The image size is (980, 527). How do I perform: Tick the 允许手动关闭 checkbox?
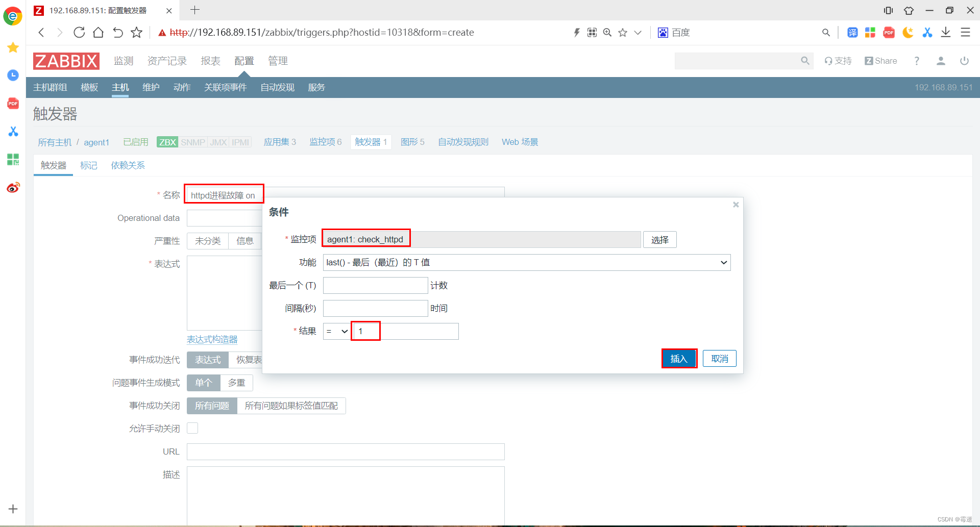[x=192, y=428]
